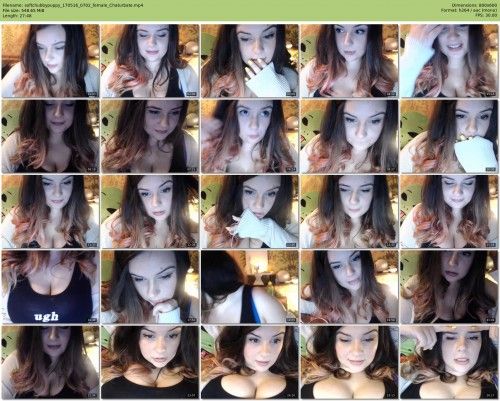Click the Length line in header
500x401 pixels.
point(17,15)
